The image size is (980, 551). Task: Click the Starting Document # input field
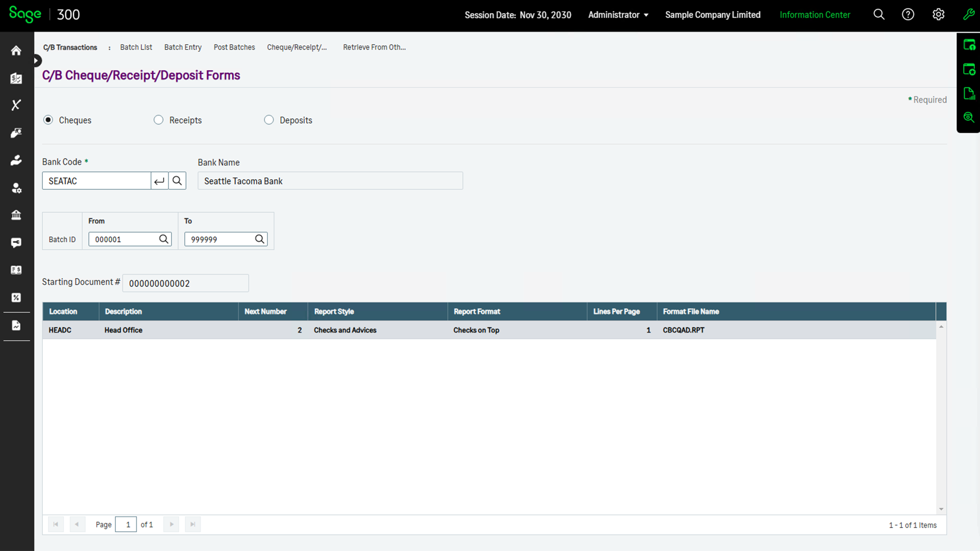(185, 283)
